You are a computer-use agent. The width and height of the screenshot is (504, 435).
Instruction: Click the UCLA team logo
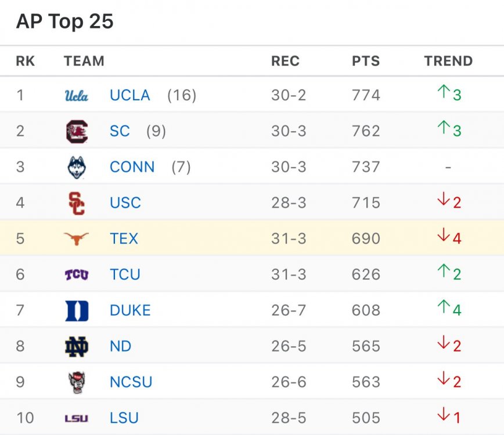(77, 95)
